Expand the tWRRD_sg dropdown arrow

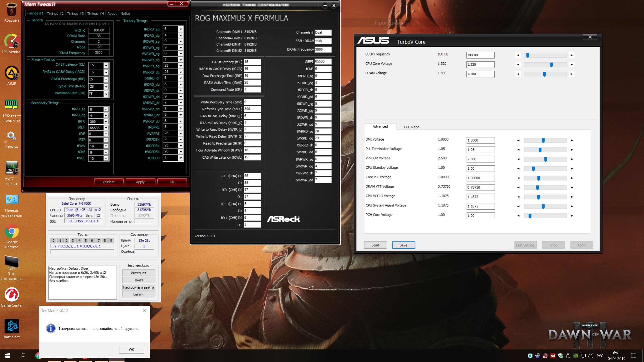tap(180, 66)
